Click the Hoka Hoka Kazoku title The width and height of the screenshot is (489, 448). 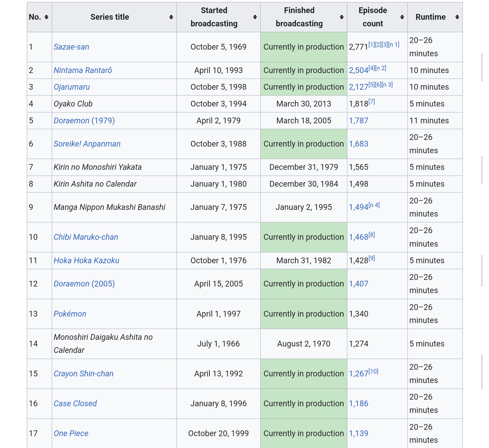(x=86, y=260)
